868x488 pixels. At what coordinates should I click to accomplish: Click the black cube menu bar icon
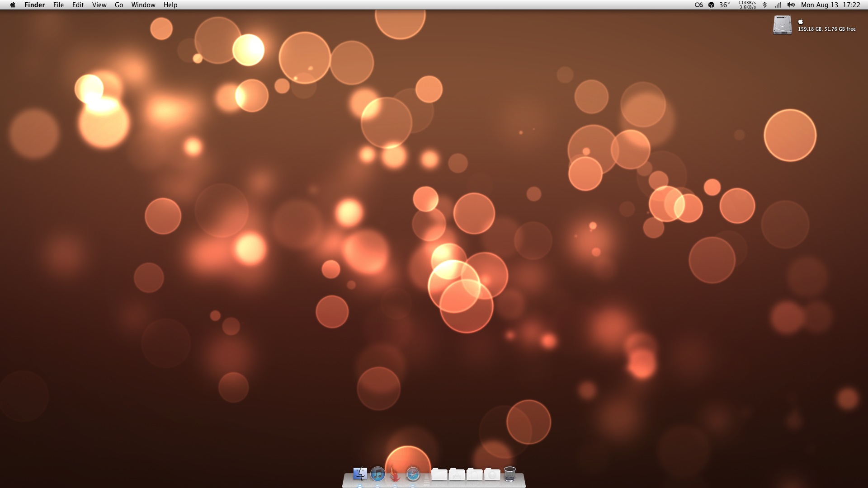[712, 5]
